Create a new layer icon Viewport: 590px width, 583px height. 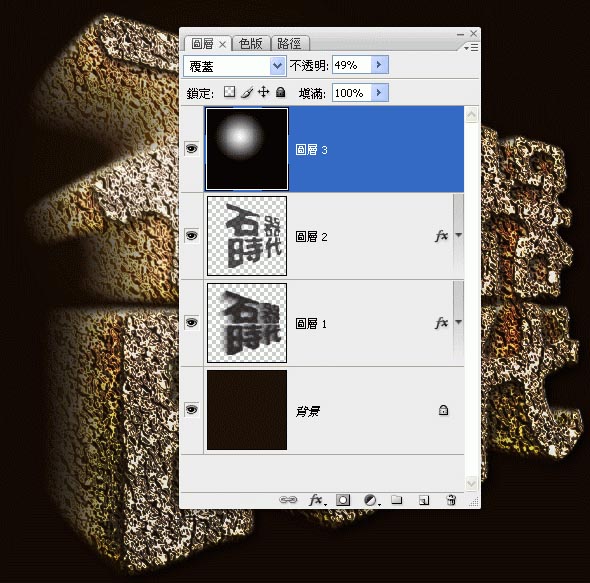click(x=424, y=500)
